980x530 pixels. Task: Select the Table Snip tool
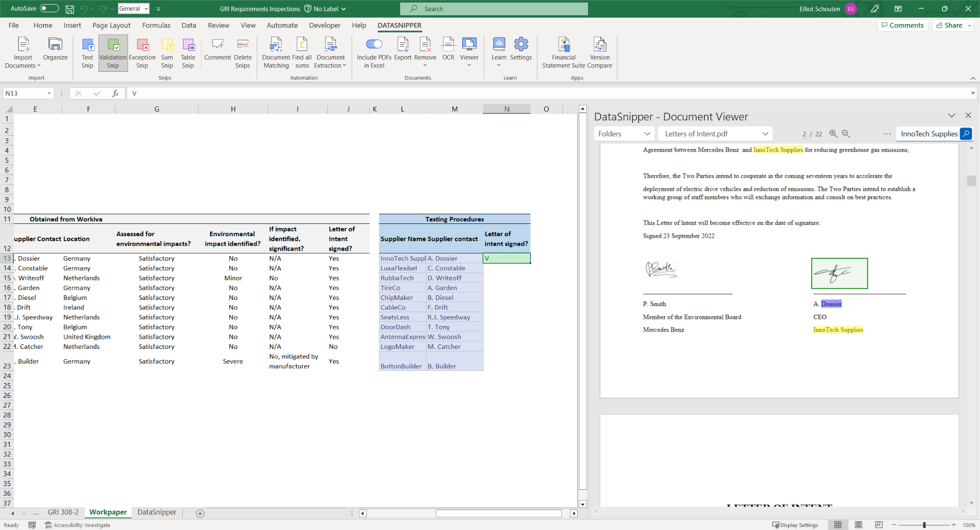click(x=188, y=53)
